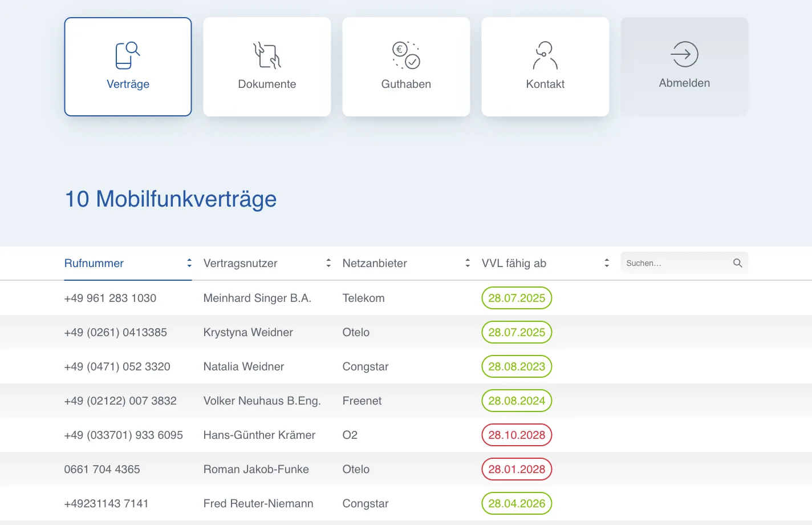Focus the Suchen… search input

coord(684,263)
